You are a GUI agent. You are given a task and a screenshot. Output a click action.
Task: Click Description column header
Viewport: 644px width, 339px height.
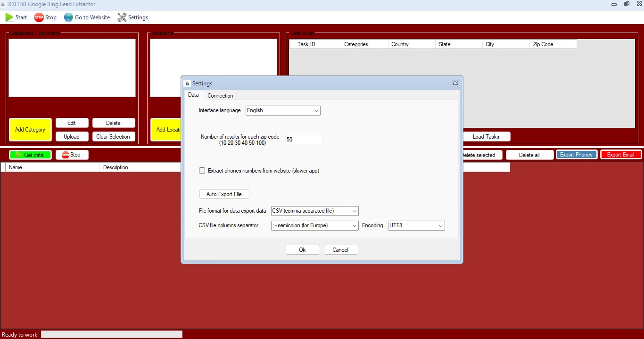tap(140, 167)
